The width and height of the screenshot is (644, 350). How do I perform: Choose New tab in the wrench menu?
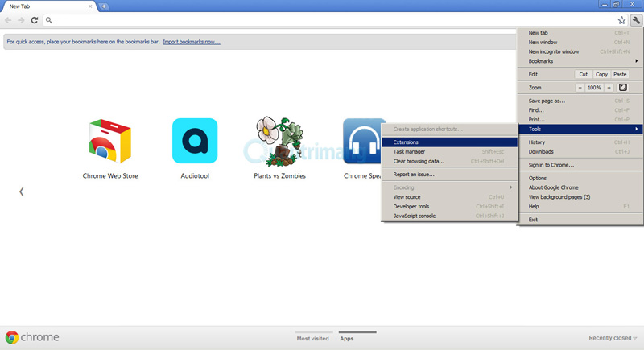[580, 33]
